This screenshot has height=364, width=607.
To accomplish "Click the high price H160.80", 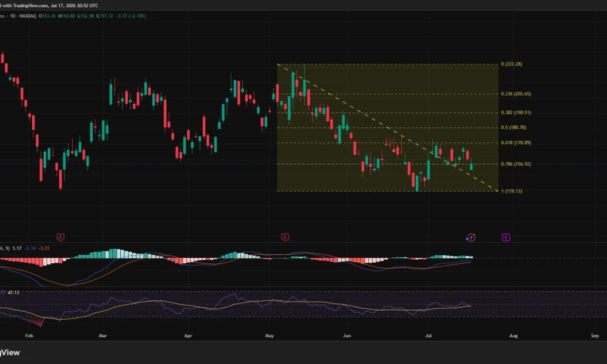I will click(67, 16).
